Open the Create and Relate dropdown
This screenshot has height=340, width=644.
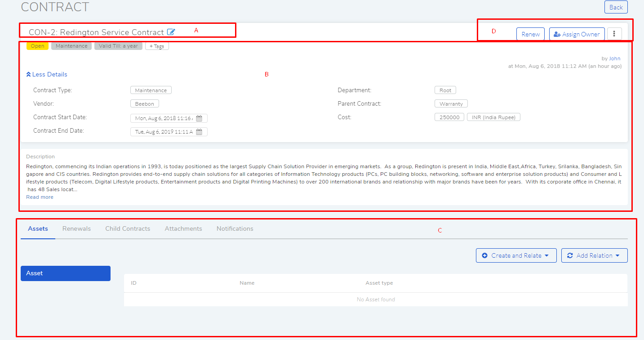point(516,255)
